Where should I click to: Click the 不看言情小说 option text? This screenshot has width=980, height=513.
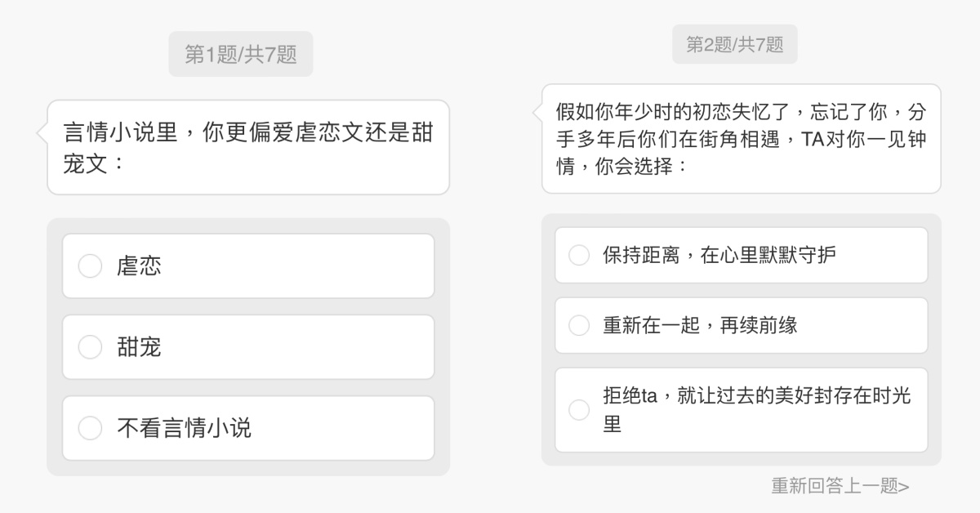click(x=184, y=428)
